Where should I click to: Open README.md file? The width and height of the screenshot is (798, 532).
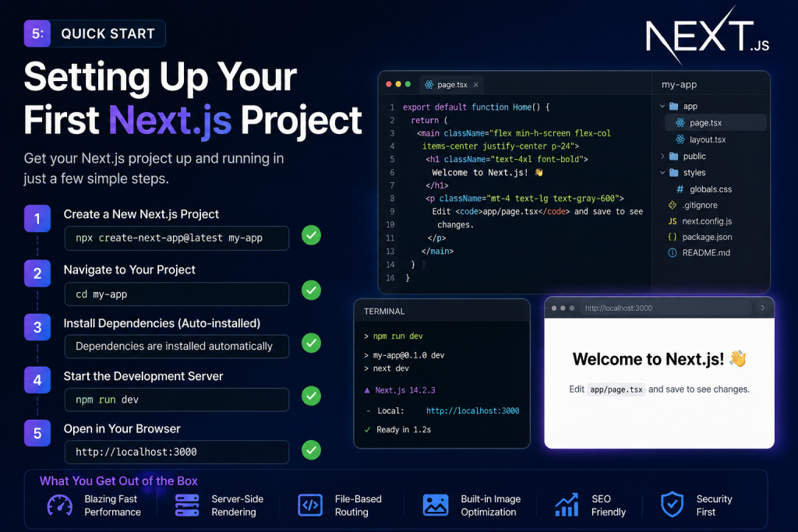point(706,253)
